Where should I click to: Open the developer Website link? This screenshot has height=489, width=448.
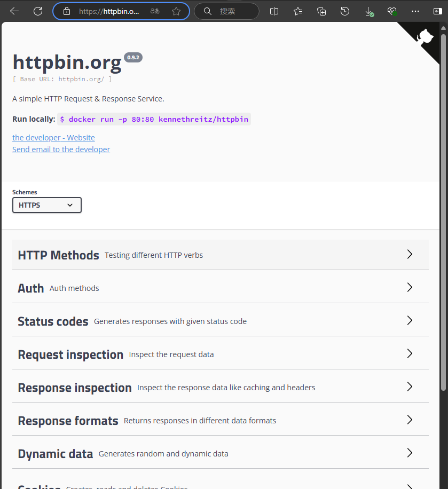click(53, 137)
